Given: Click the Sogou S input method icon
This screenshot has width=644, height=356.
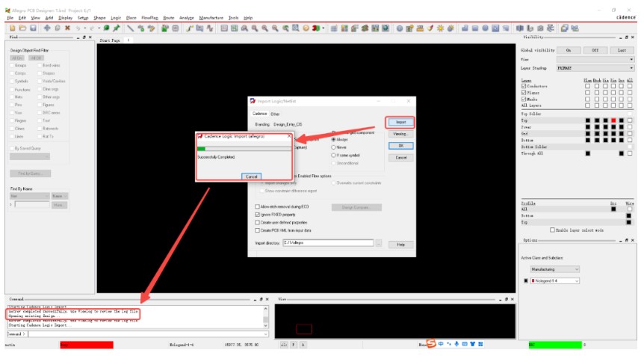Looking at the screenshot, I should [x=431, y=343].
